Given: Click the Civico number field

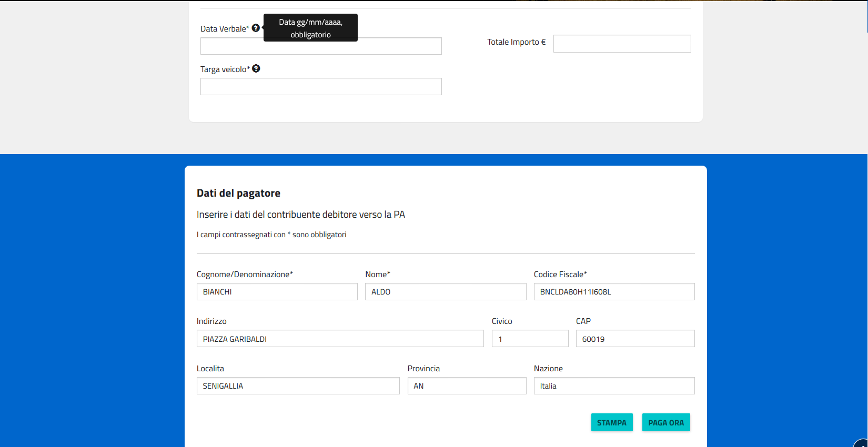Looking at the screenshot, I should tap(530, 339).
